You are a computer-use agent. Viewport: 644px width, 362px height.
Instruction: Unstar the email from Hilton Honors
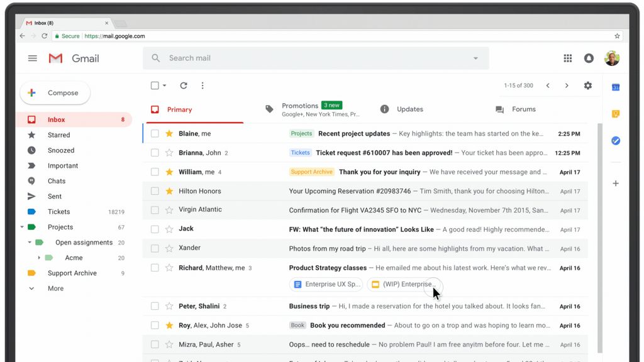click(x=169, y=191)
